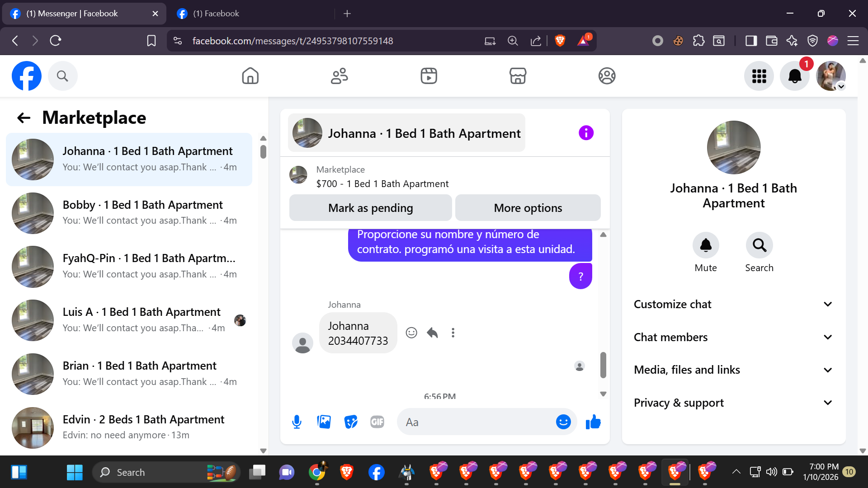Mute this conversation with the bell
This screenshot has height=488, width=868.
pyautogui.click(x=705, y=245)
